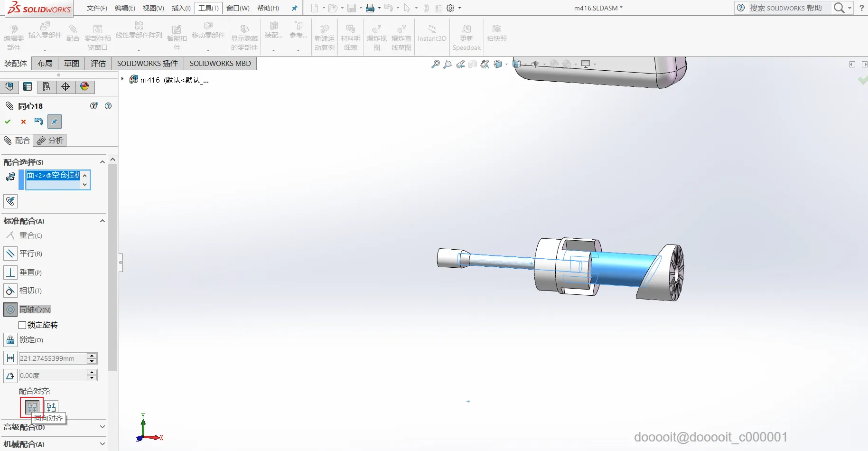The image size is (868, 451).
Task: Switch to the 分析 tab in mate panel
Action: point(50,141)
